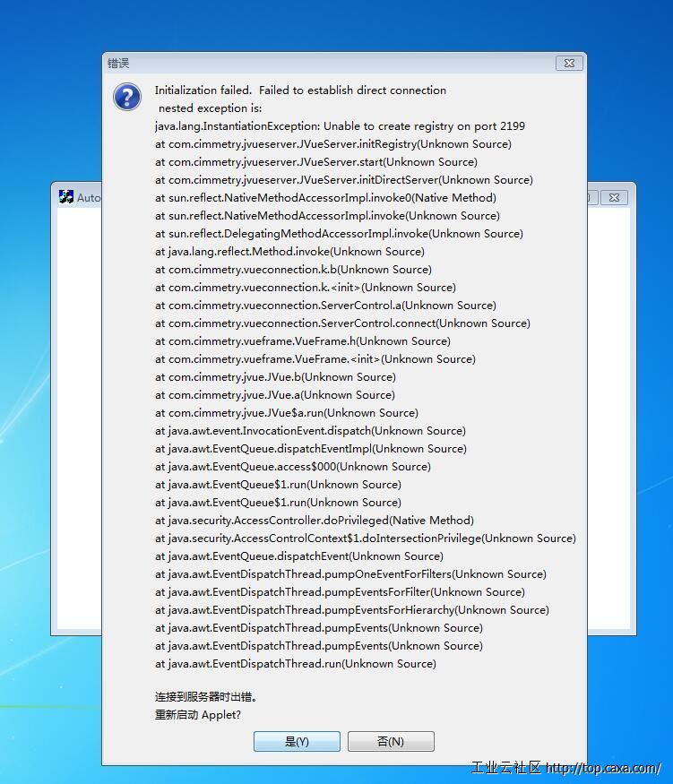Click the JVue.a stack trace line
673x784 pixels.
275,395
